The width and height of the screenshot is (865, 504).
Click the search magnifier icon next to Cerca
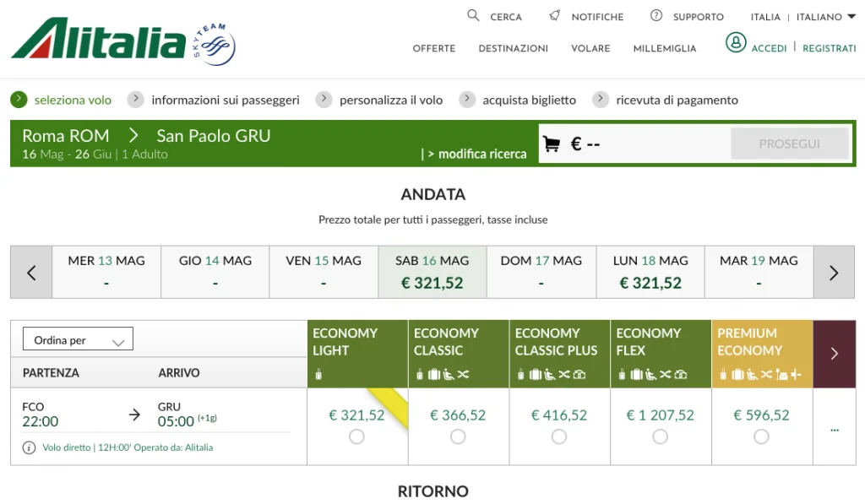(x=474, y=16)
